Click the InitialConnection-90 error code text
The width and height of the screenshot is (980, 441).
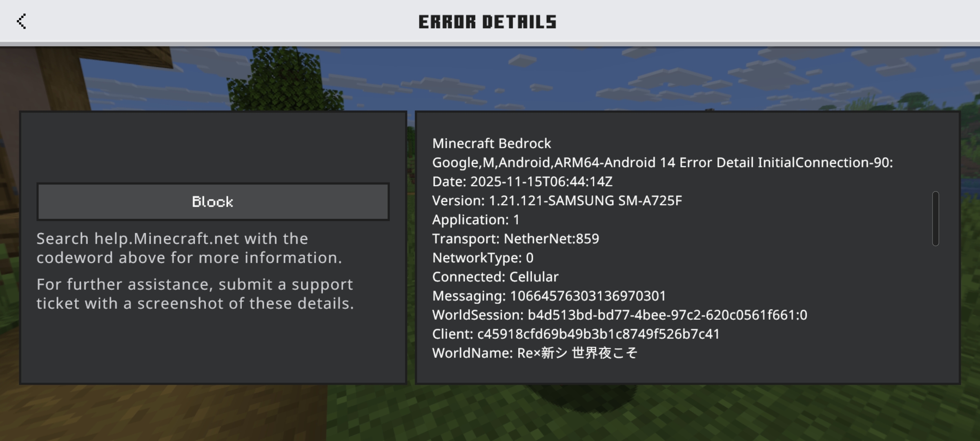pyautogui.click(x=825, y=163)
